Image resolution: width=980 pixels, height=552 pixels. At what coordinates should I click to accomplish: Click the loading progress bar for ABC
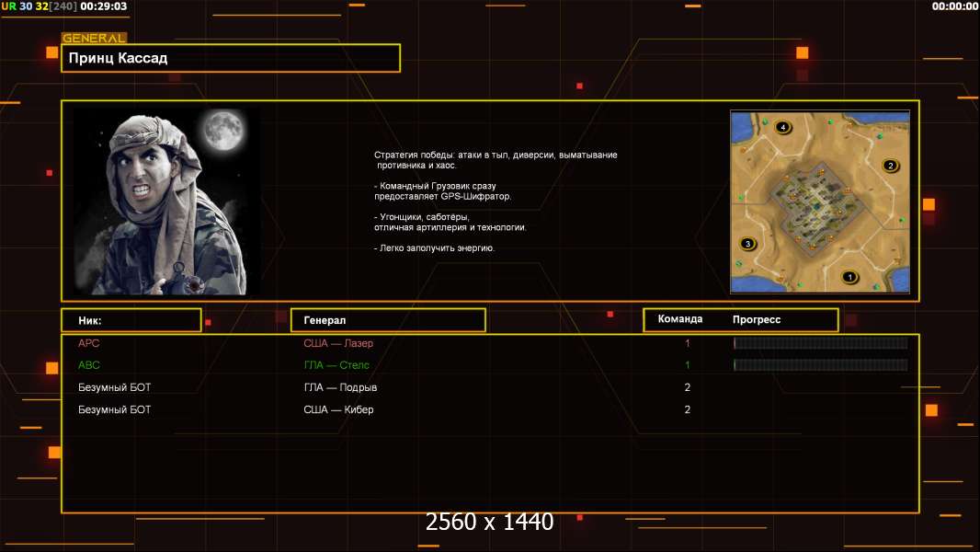pyautogui.click(x=820, y=365)
